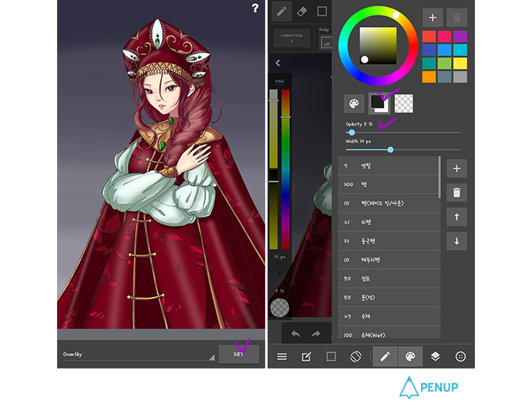Adjust the rainbow vertical hue bar
The width and height of the screenshot is (532, 407).
(286, 169)
